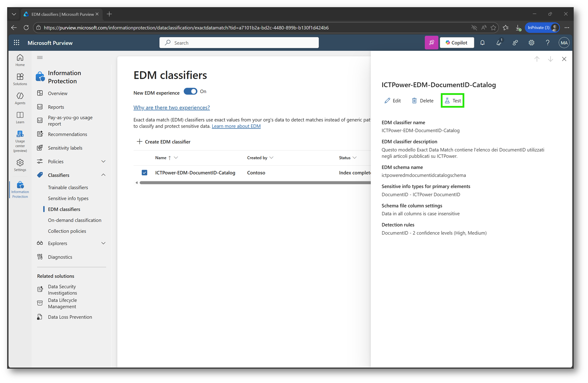Close the classifier details panel
This screenshot has height=383, width=588.
[564, 59]
